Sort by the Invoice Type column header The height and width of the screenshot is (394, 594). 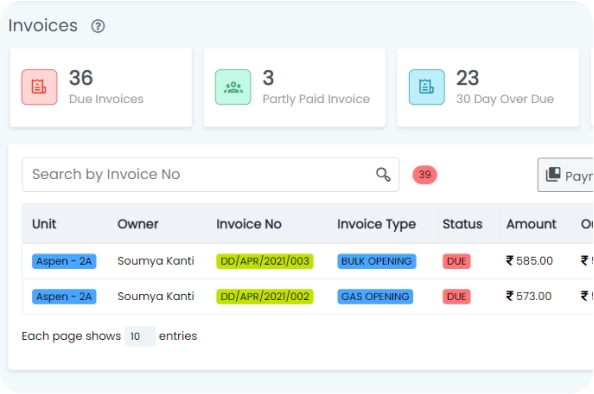tap(377, 224)
